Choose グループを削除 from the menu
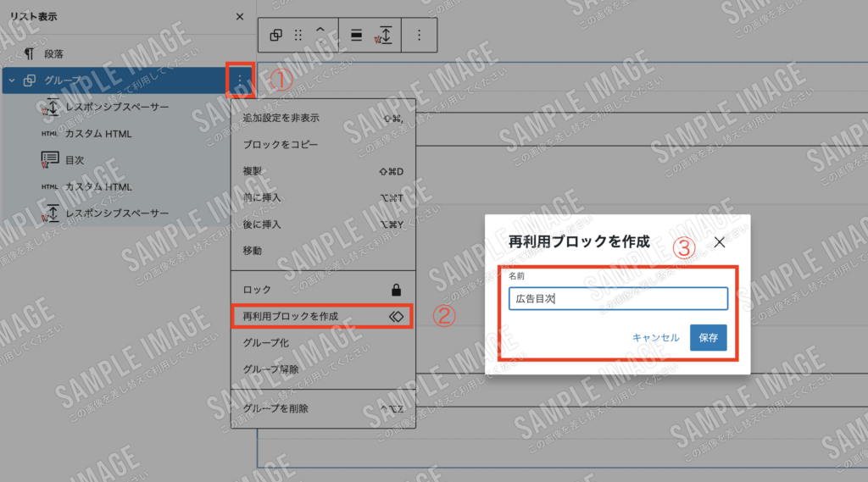This screenshot has width=868, height=482. pos(275,408)
